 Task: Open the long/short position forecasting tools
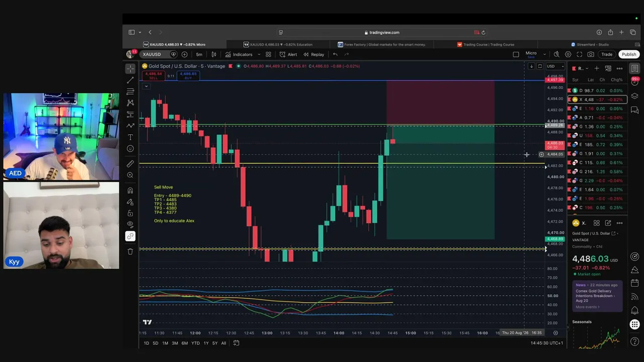[x=130, y=114]
